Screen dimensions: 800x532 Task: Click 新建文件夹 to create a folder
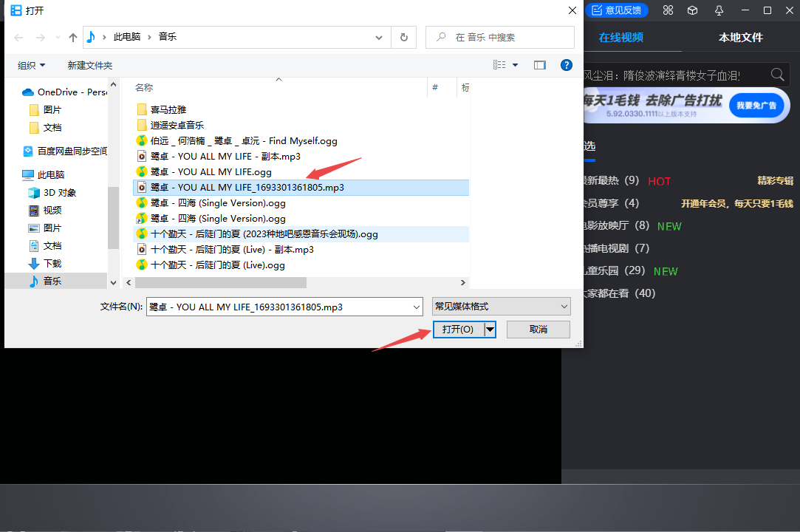point(89,65)
